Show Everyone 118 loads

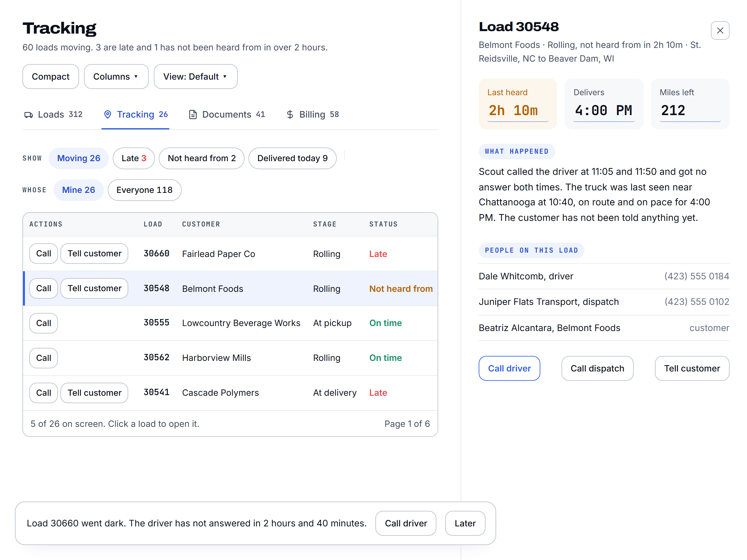(144, 190)
